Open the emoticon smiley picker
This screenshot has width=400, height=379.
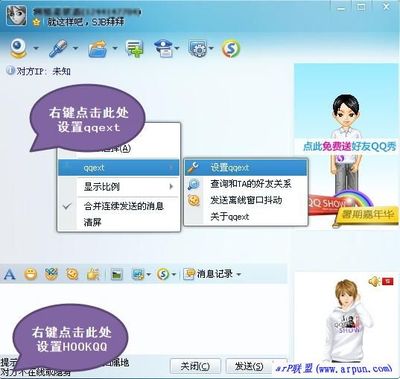coord(30,274)
